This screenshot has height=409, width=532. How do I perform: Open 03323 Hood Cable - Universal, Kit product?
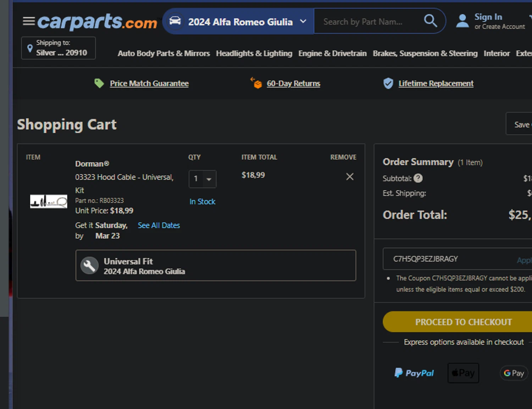point(124,184)
